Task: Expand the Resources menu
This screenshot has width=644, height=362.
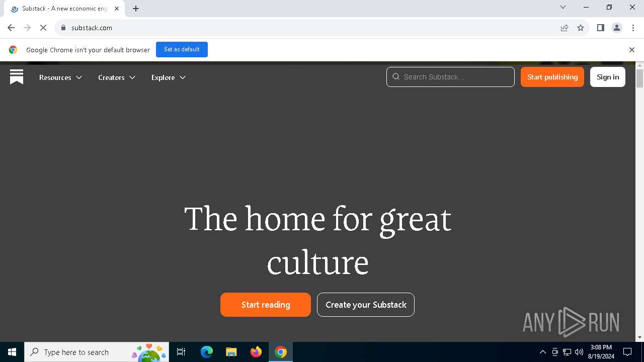Action: click(61, 77)
